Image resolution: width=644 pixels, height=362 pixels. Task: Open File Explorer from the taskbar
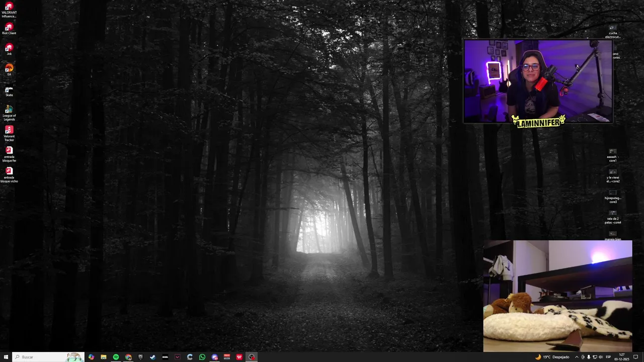(x=104, y=357)
